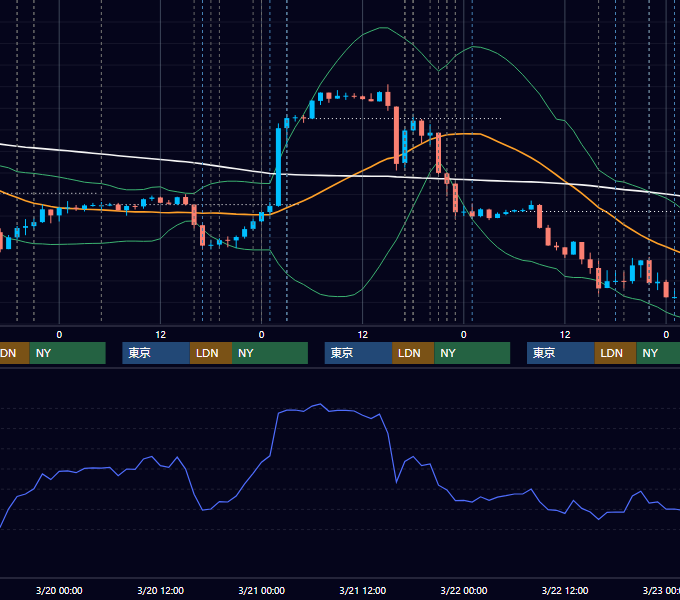Select the 東京 session block on 3/21
The width and height of the screenshot is (680, 600).
pos(359,353)
